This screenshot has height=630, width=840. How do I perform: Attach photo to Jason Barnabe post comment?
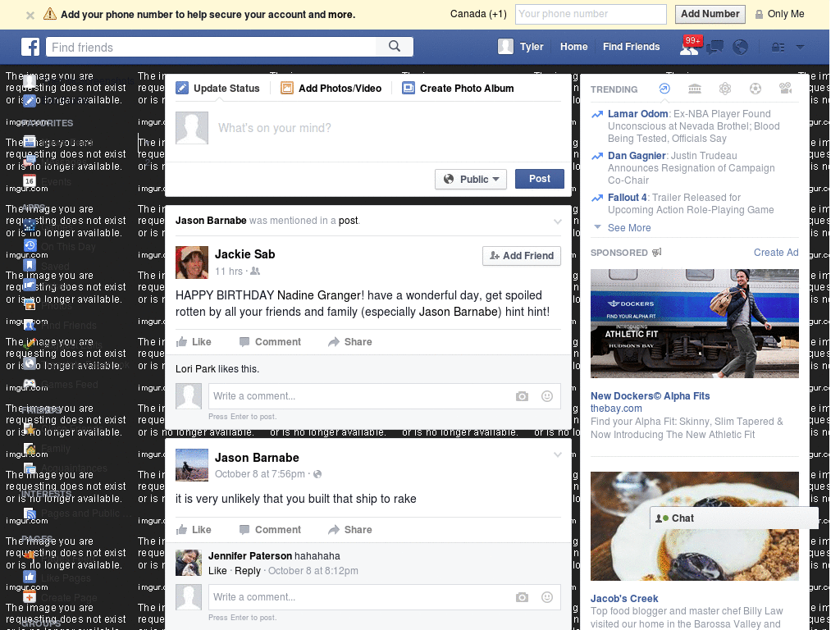coord(522,597)
